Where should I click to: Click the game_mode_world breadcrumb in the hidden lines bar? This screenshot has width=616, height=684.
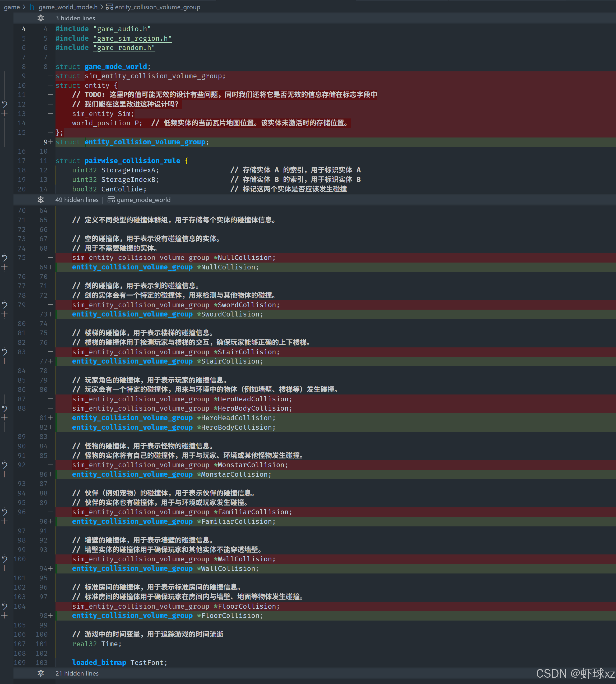point(143,200)
